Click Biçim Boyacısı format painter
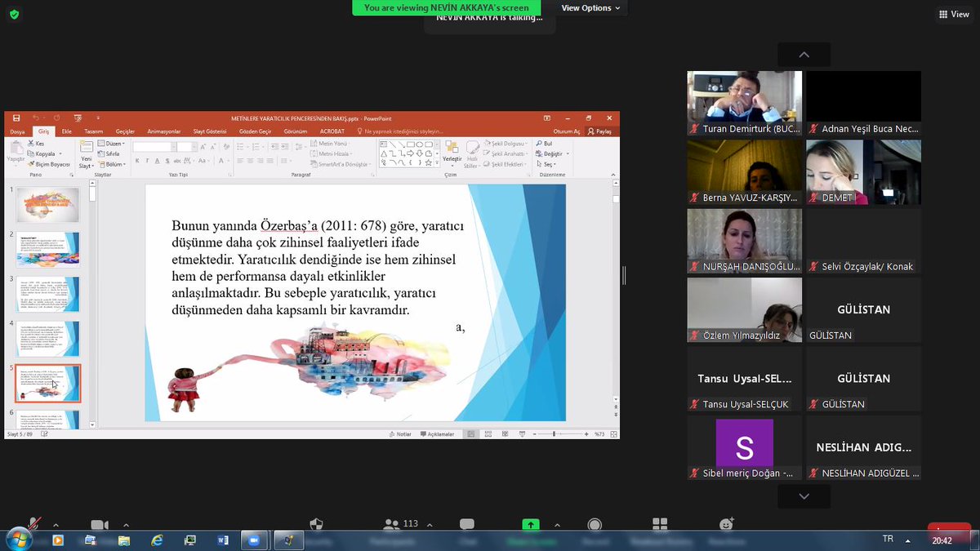The image size is (980, 551). pyautogui.click(x=49, y=164)
